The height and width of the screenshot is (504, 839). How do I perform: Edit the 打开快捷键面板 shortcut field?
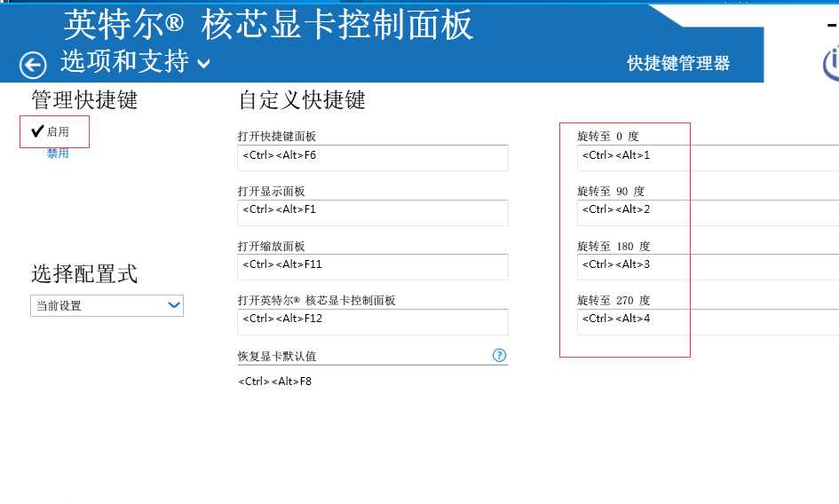[373, 158]
